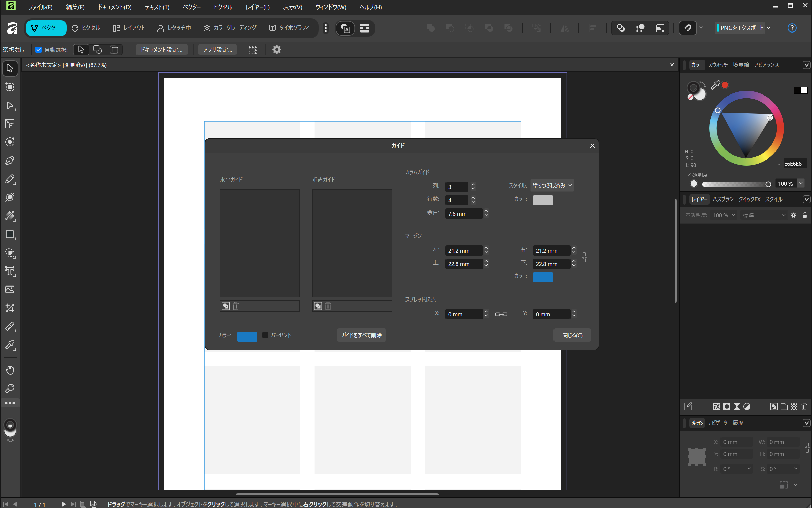Click the blue margin color swatch
This screenshot has width=812, height=508.
[x=542, y=277]
